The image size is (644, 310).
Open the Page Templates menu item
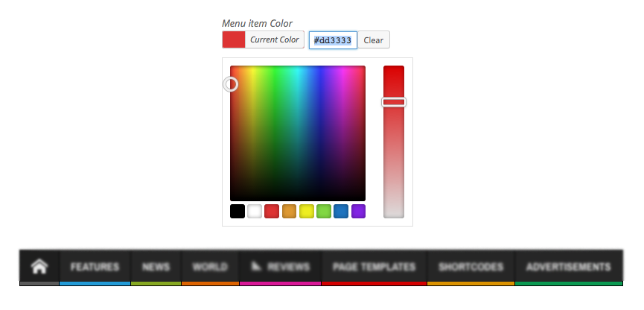pos(374,266)
